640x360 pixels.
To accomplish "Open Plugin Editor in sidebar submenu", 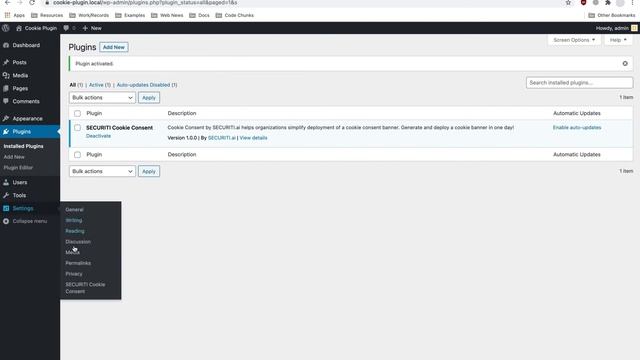I will pos(18,168).
